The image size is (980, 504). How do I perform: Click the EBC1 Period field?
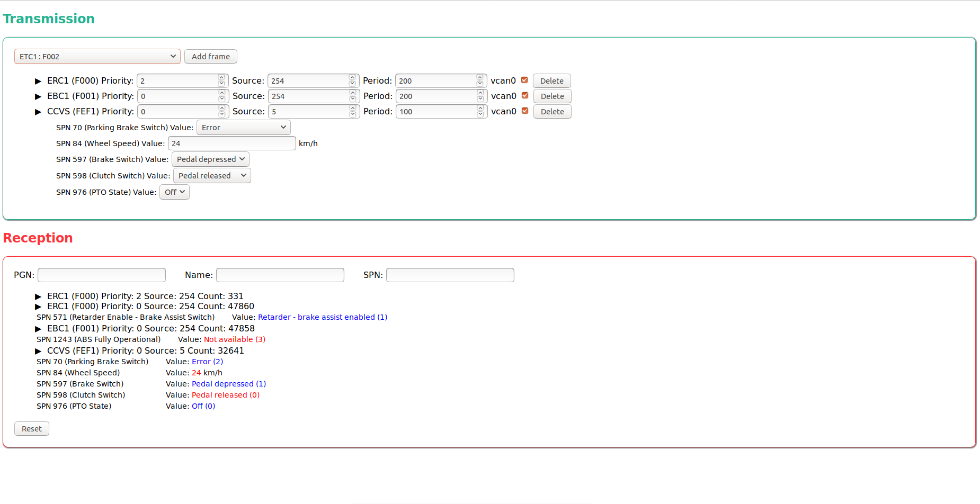(441, 96)
